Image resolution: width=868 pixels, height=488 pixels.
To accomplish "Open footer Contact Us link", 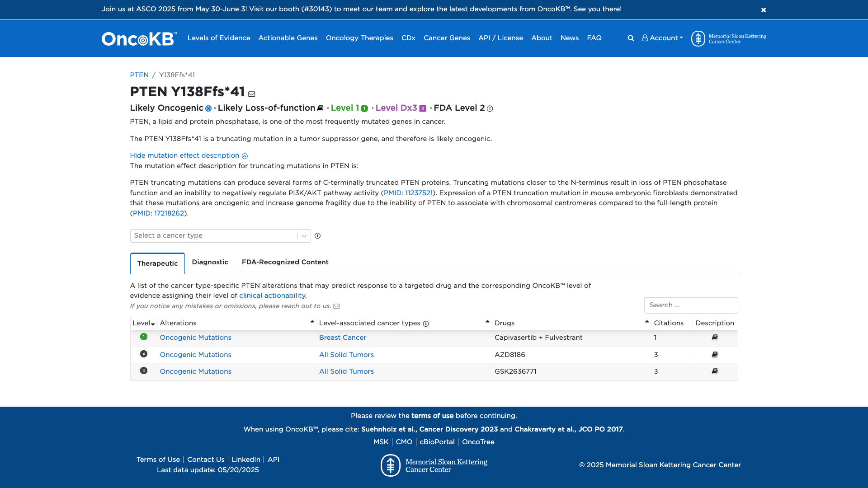I will coord(206,460).
